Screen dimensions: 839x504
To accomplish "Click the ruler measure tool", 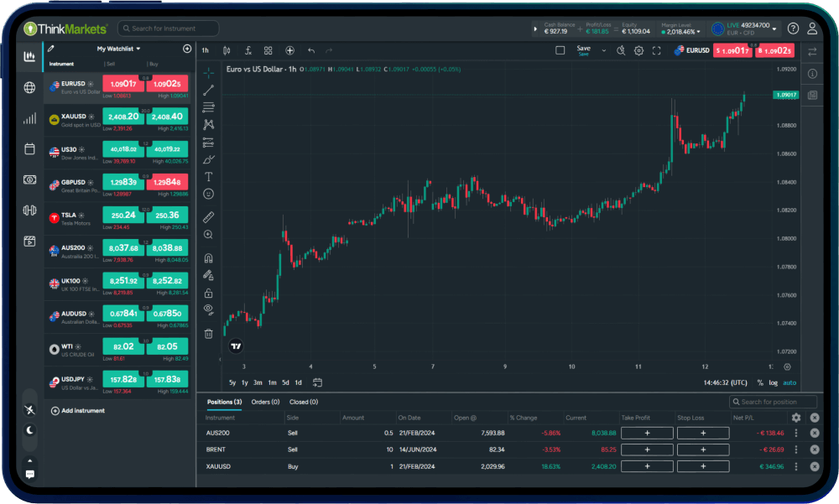I will point(208,216).
